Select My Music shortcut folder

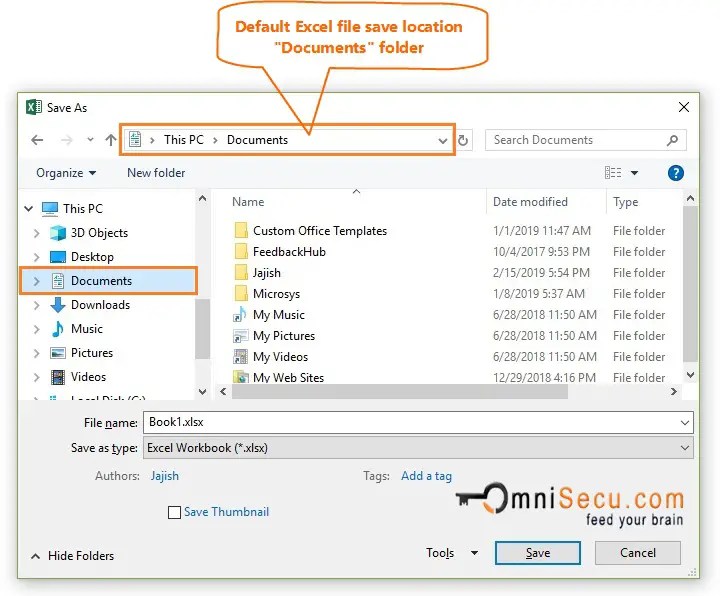point(279,315)
